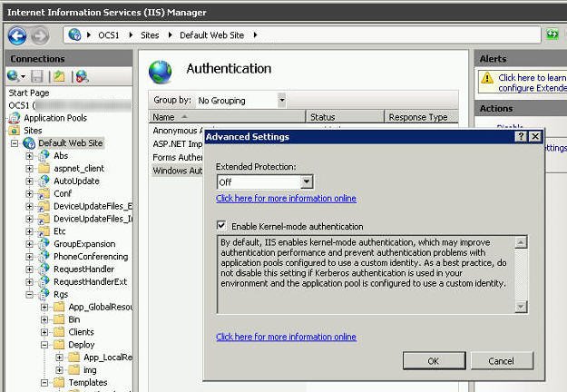Image resolution: width=567 pixels, height=392 pixels.
Task: Click the Forward navigation arrow
Action: pos(40,35)
